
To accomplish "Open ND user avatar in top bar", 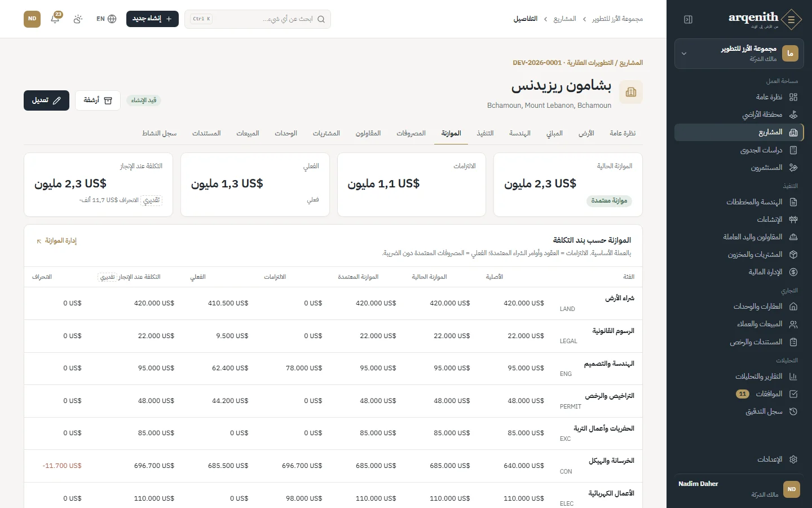I will click(32, 19).
